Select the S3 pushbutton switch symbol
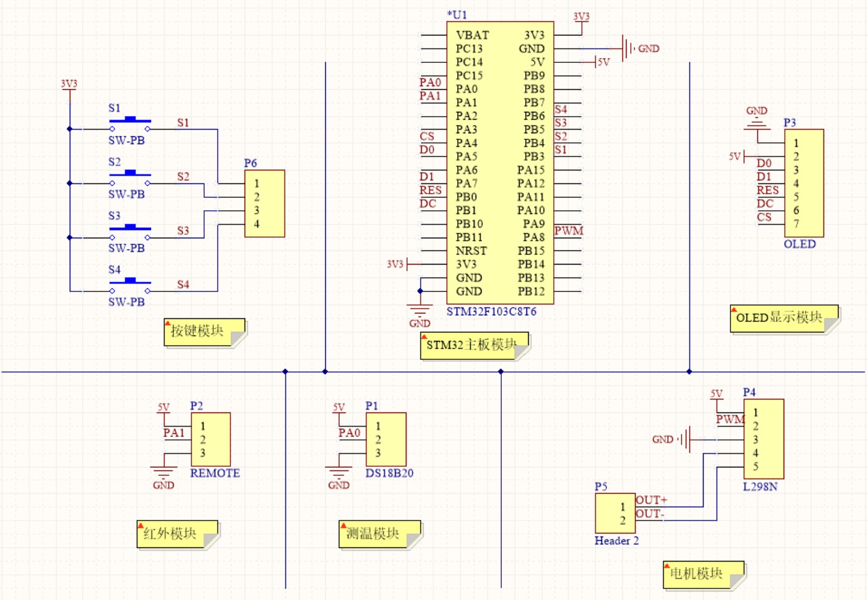Viewport: 868px width, 600px height. pos(130,232)
